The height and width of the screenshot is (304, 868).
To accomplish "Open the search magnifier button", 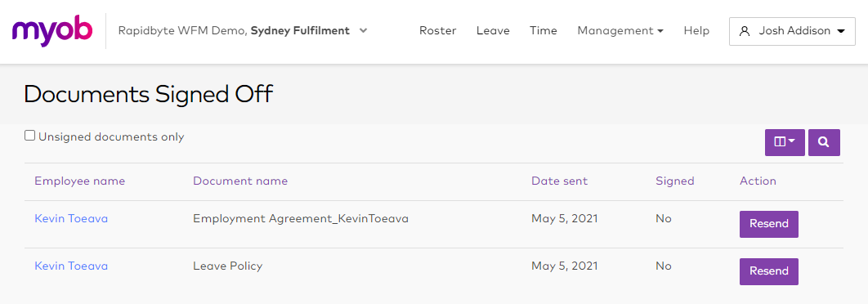I will (824, 142).
